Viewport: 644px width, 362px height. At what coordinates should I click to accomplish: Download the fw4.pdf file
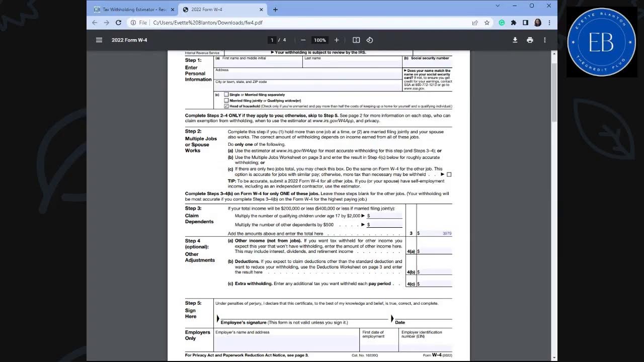pos(515,40)
